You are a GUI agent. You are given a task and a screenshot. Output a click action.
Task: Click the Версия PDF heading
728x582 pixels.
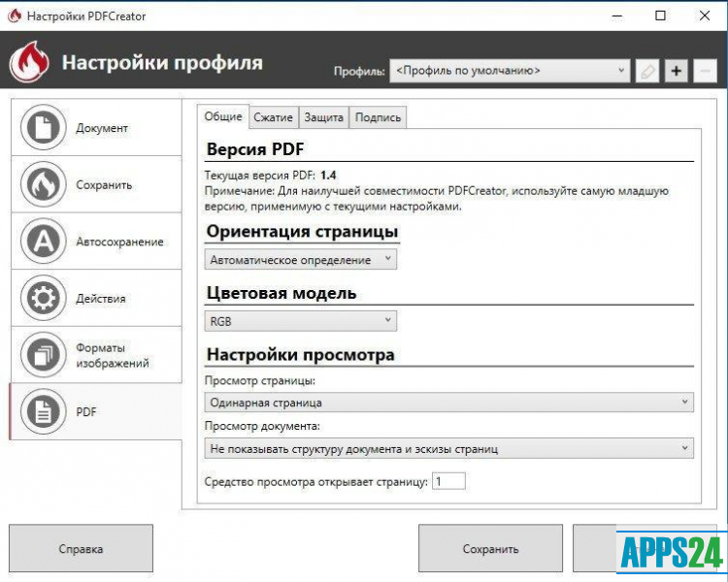(x=255, y=149)
